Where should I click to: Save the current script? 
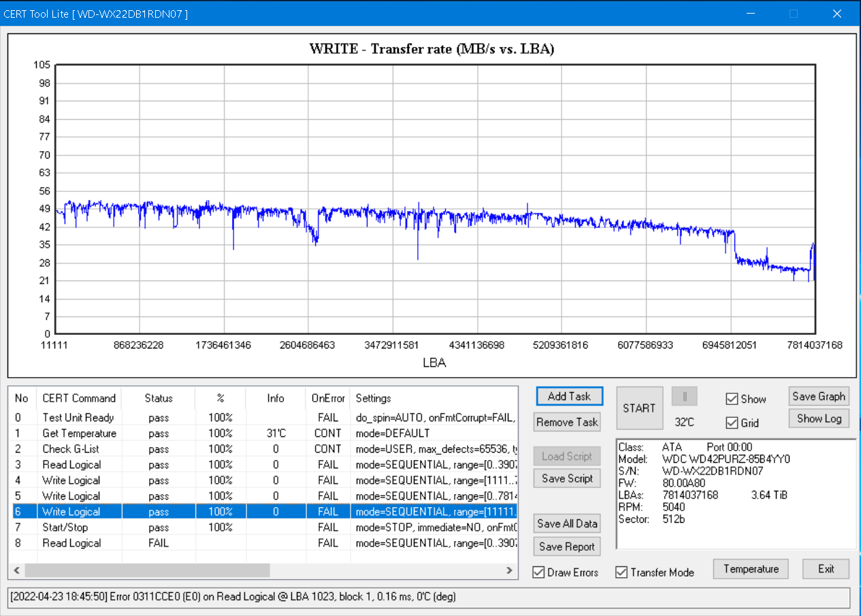pyautogui.click(x=567, y=479)
